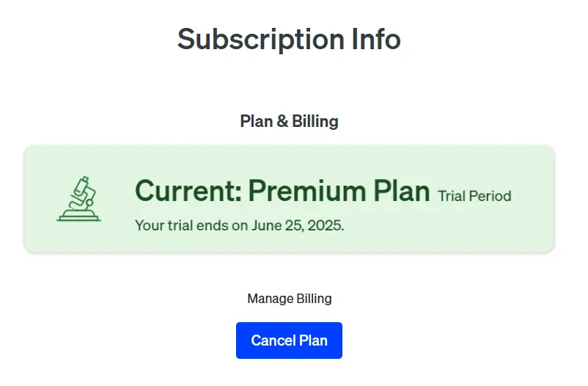Click the Plan & Billing section title
Image resolution: width=588 pixels, height=386 pixels.
289,121
